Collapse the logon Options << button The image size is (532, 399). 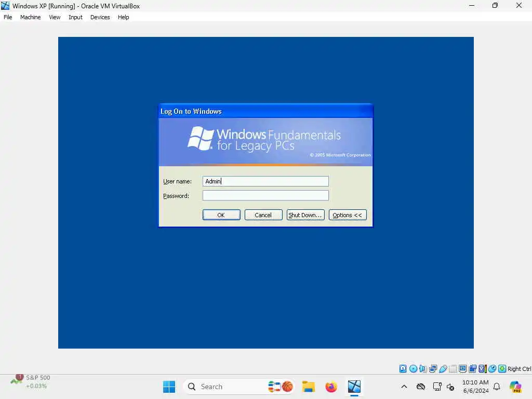pyautogui.click(x=348, y=215)
